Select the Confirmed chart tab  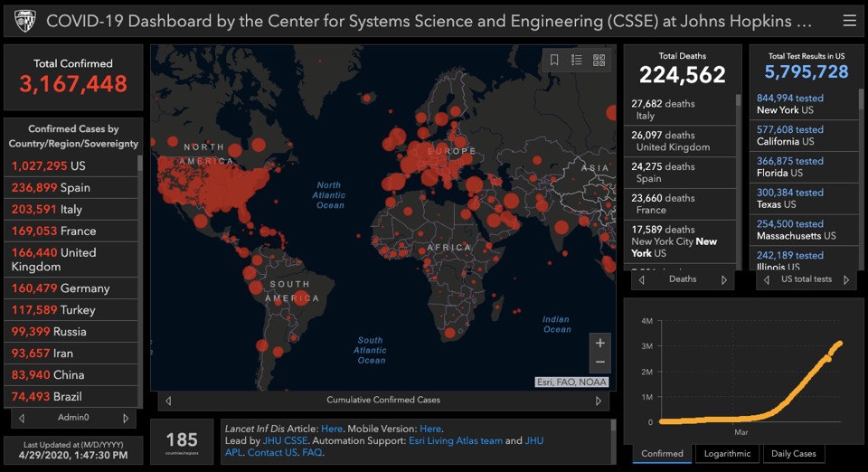click(x=662, y=454)
